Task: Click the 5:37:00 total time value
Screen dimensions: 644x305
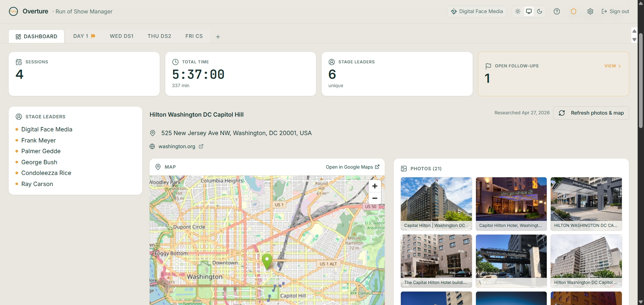Action: [x=198, y=74]
